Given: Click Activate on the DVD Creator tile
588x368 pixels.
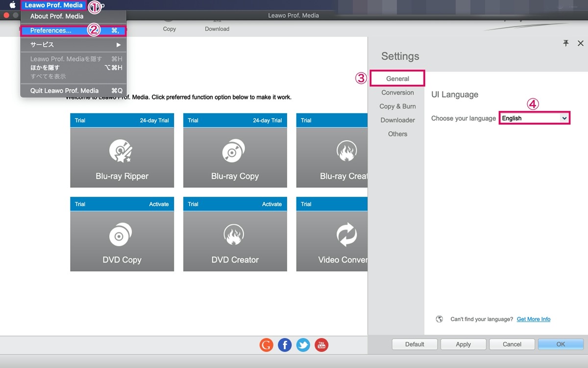Looking at the screenshot, I should point(272,204).
